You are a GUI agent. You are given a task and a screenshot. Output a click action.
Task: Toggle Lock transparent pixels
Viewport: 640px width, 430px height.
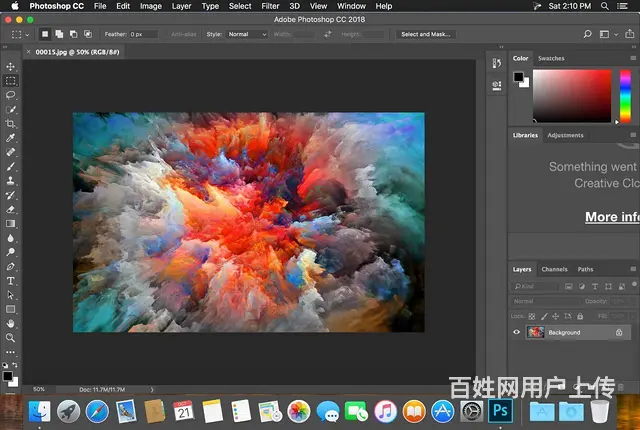pos(532,316)
